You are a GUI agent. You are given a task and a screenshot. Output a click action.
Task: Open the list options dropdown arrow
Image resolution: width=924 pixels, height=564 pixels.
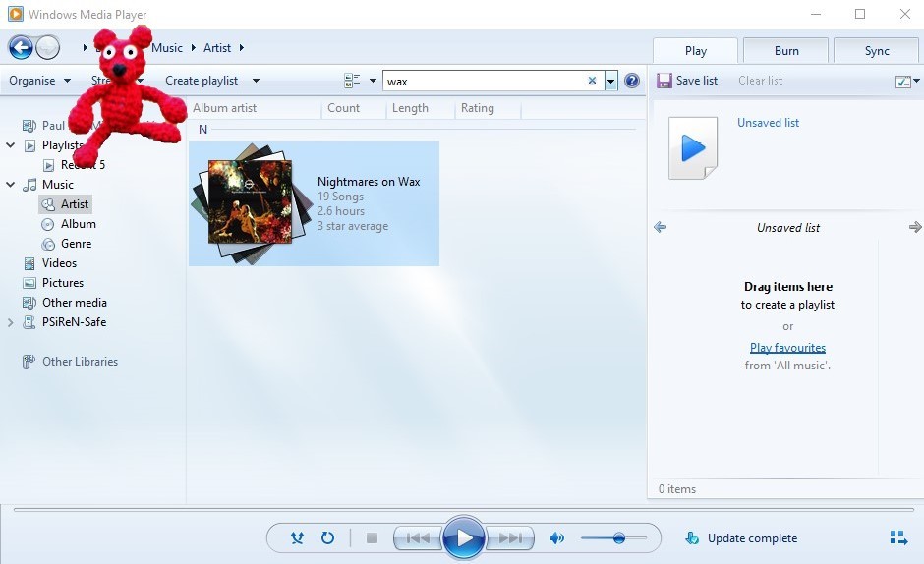click(x=916, y=81)
